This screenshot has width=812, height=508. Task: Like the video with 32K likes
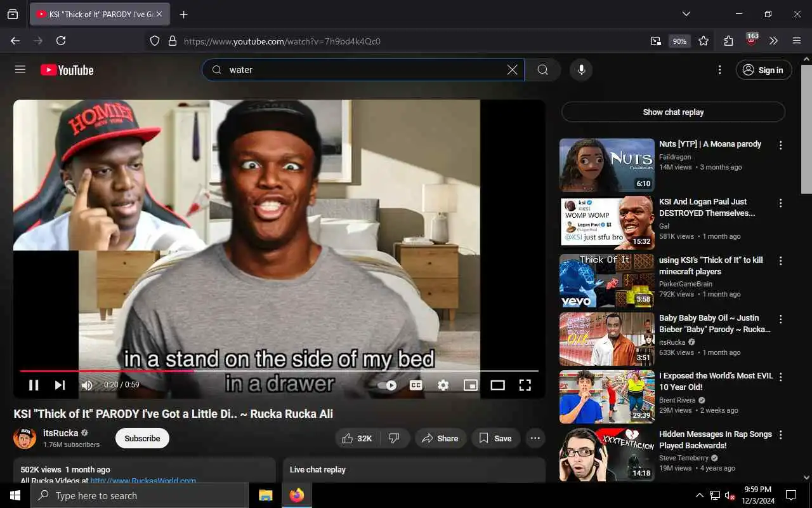coord(357,438)
